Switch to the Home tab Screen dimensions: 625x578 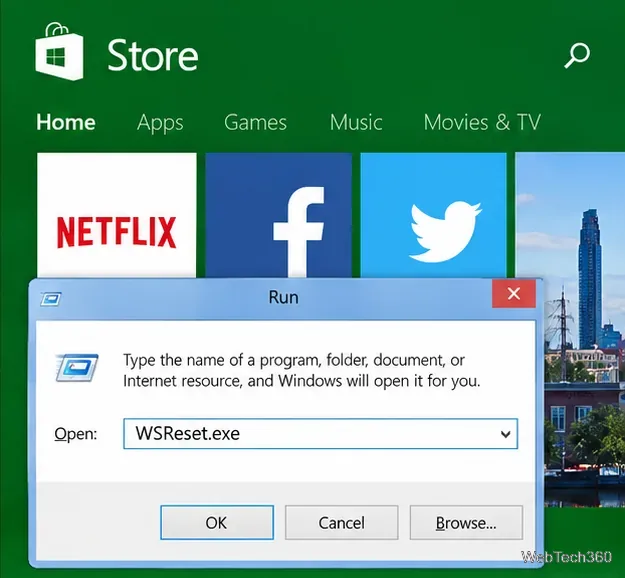(66, 122)
